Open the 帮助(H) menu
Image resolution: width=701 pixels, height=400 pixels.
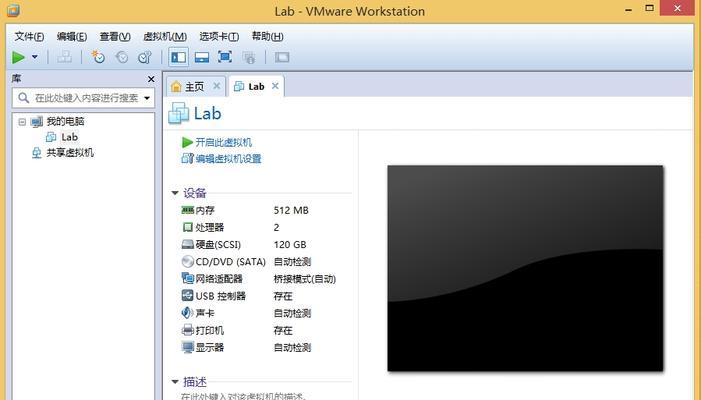pyautogui.click(x=267, y=37)
